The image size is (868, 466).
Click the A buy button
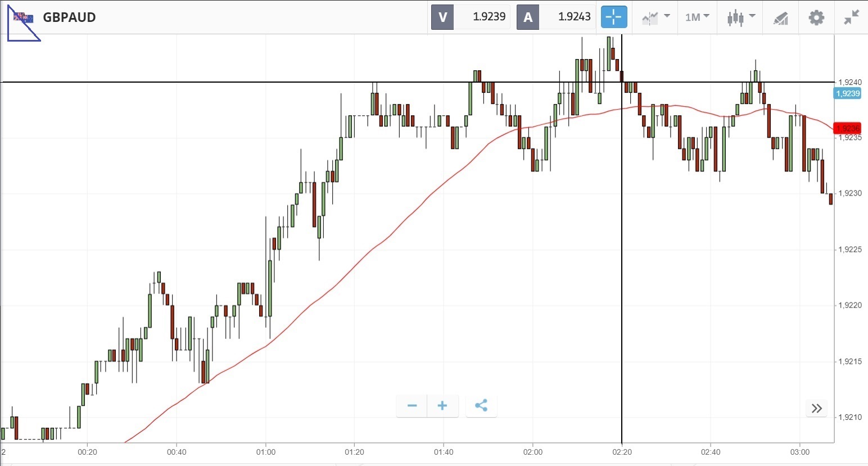tap(528, 17)
